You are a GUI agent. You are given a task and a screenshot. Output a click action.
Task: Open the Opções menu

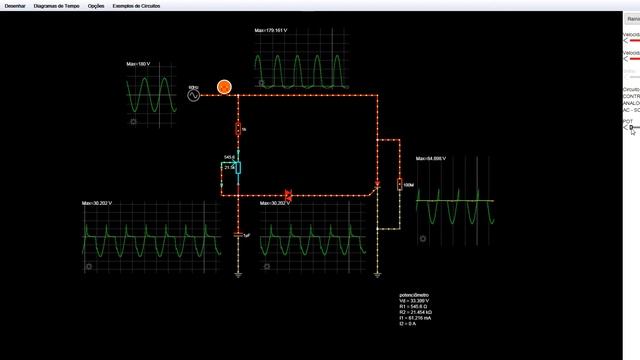coord(96,6)
